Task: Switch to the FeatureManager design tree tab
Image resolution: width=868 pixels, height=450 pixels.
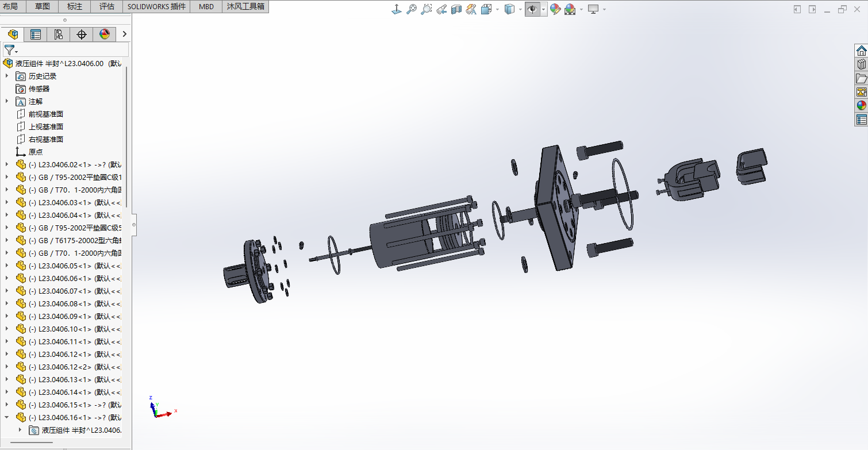Action: pos(13,34)
